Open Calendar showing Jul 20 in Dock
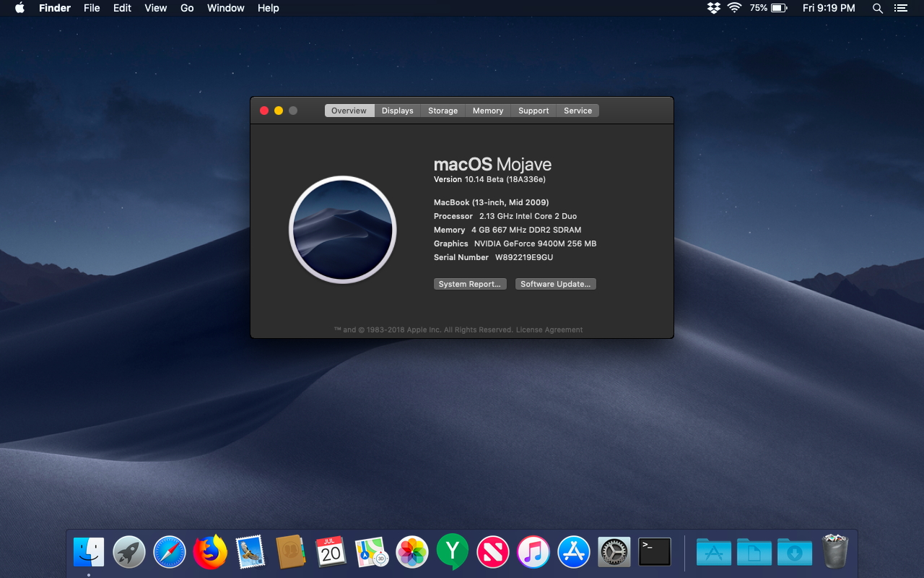 [331, 553]
